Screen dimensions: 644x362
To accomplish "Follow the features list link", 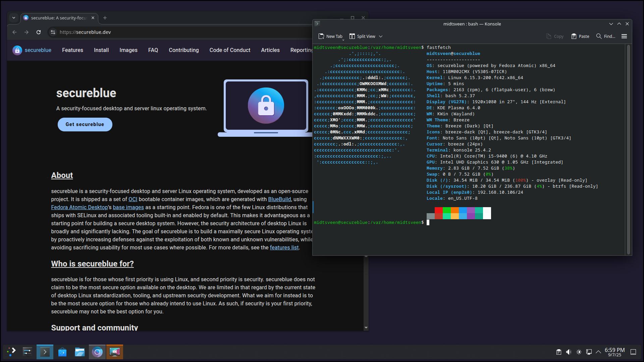I will pyautogui.click(x=284, y=247).
